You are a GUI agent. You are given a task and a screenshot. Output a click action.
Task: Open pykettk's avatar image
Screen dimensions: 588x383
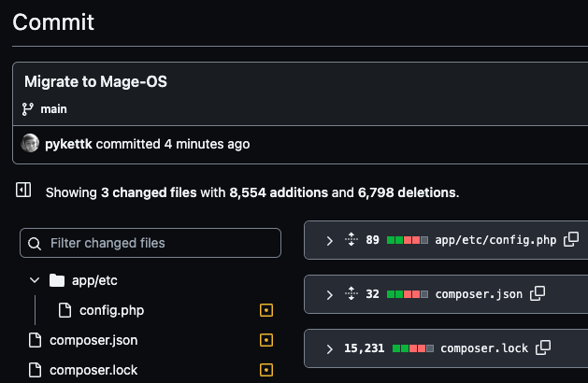tap(30, 143)
